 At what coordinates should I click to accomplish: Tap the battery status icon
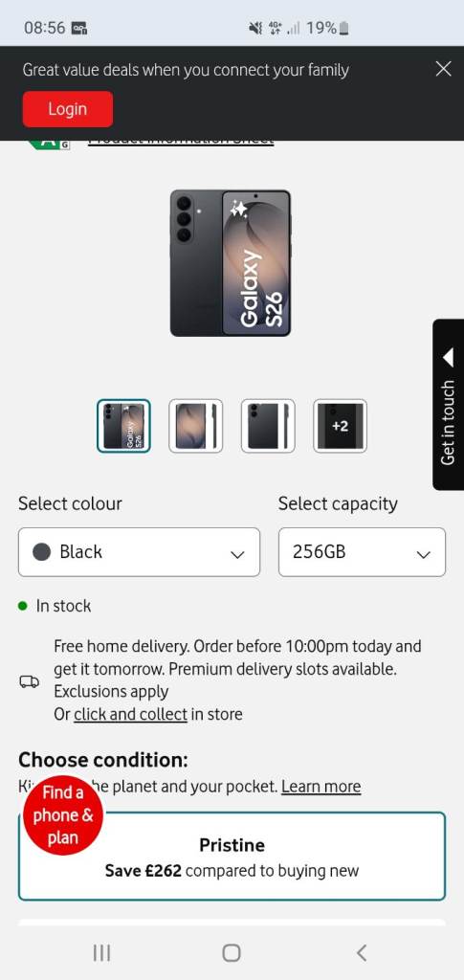344,28
